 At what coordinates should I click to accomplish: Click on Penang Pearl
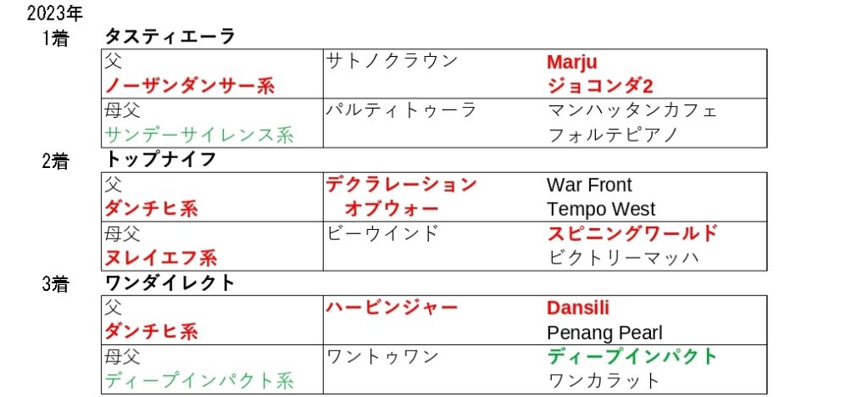click(x=604, y=332)
